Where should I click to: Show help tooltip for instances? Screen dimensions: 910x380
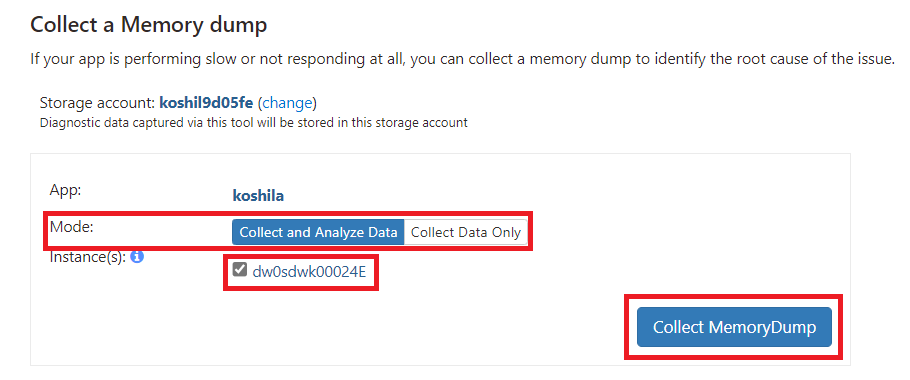[x=137, y=256]
